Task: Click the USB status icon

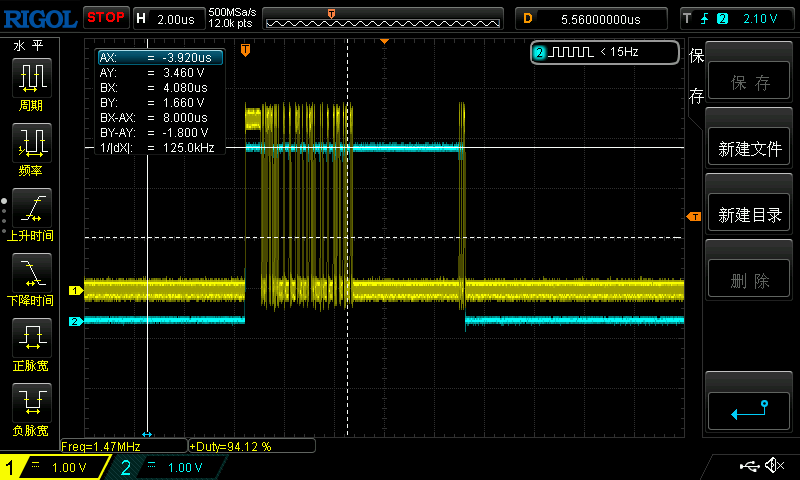Action: [x=748, y=466]
